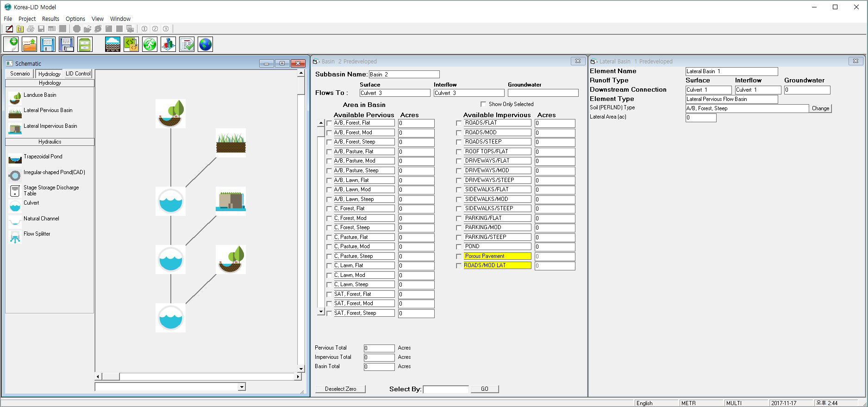This screenshot has width=868, height=407.
Task: Click the grass lateral pervious node in schematic
Action: pyautogui.click(x=231, y=143)
